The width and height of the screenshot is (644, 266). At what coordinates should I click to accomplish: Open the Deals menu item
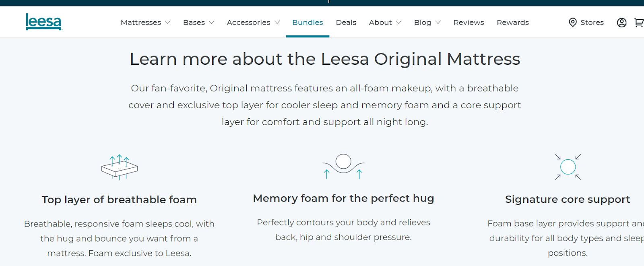[346, 23]
